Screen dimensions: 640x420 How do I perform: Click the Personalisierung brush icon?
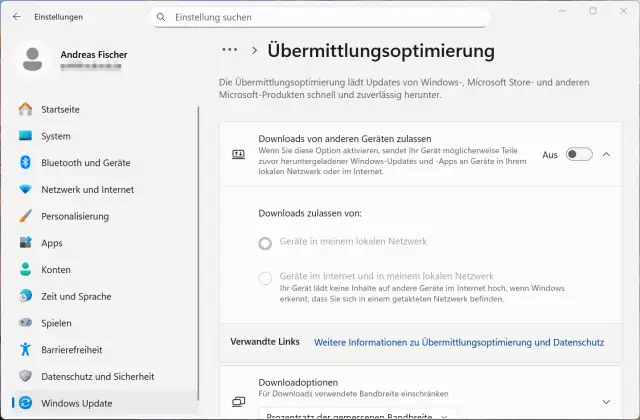click(x=25, y=216)
